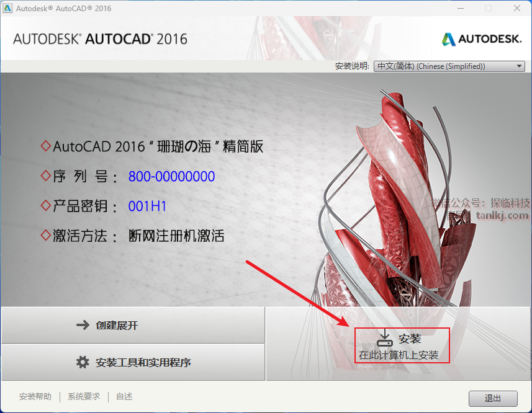Click the install download icon above 在此计算机上安装

point(385,338)
